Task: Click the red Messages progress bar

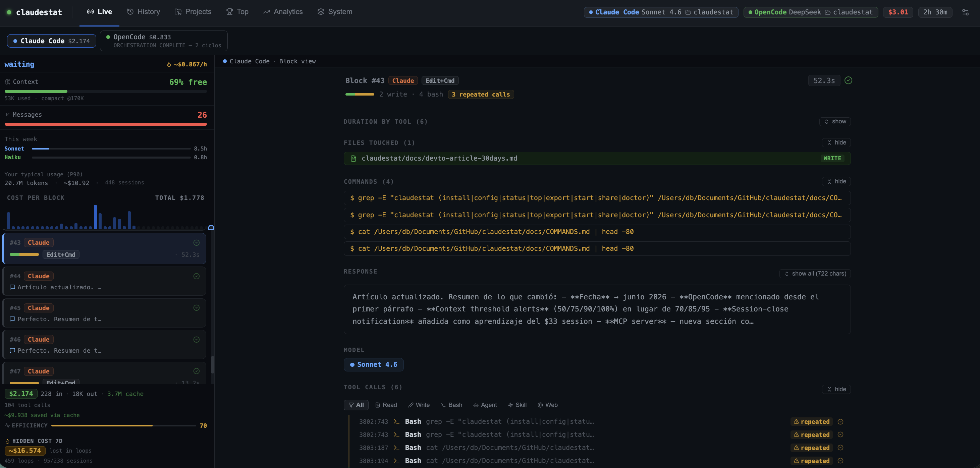Action: point(106,124)
